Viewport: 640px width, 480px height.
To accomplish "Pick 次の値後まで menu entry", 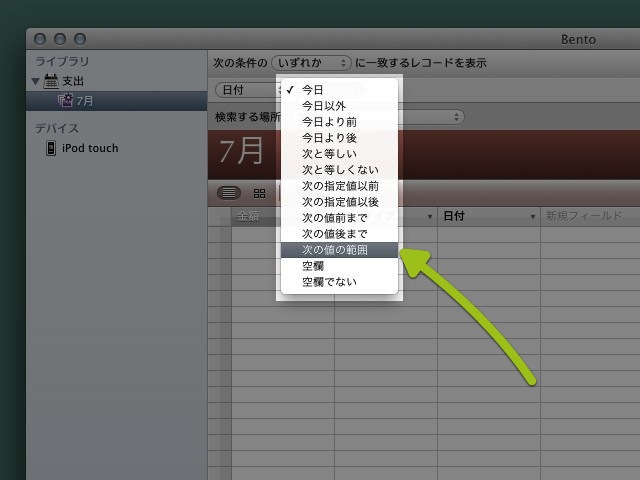I will (x=339, y=234).
